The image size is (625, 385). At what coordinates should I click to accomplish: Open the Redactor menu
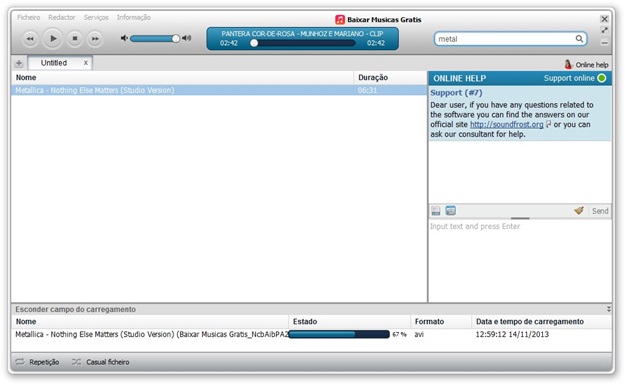point(62,17)
